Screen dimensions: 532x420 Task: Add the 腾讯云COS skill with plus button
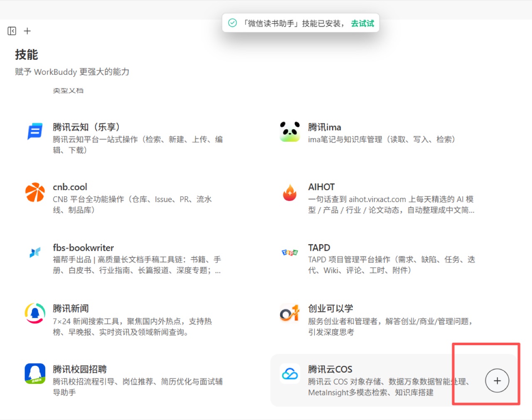(497, 380)
